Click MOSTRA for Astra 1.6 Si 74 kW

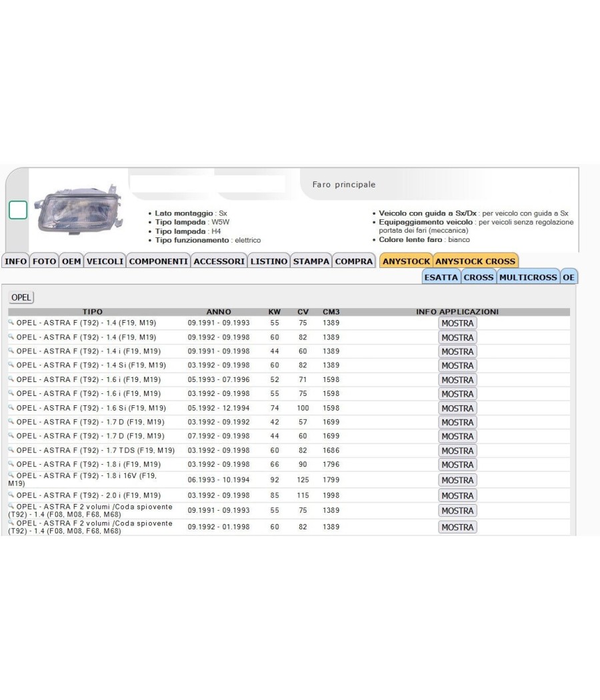pyautogui.click(x=457, y=408)
